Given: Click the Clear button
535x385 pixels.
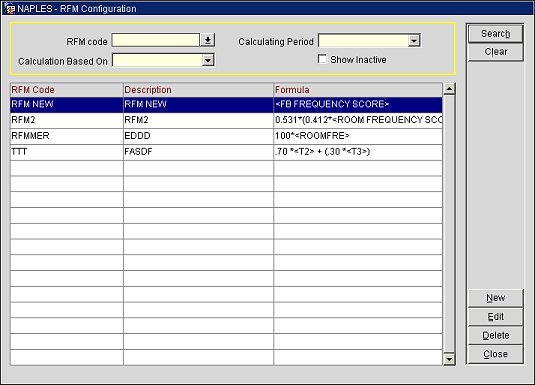Looking at the screenshot, I should [495, 52].
